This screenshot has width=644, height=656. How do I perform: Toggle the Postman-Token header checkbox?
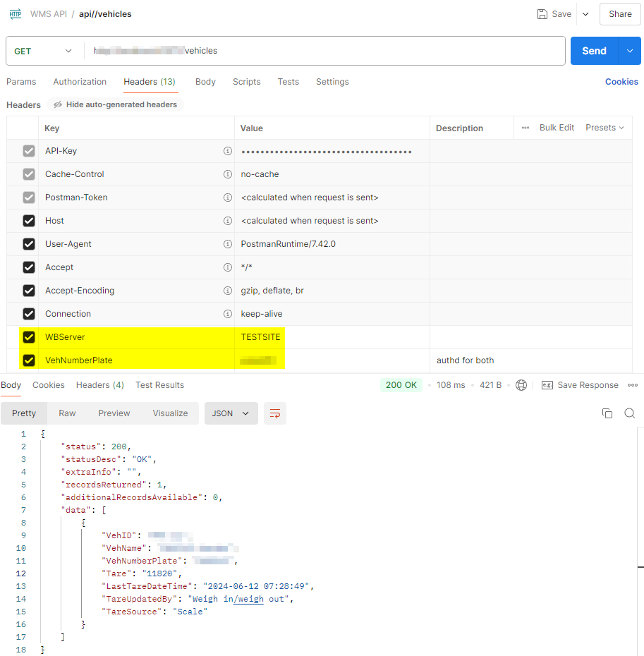tap(29, 198)
